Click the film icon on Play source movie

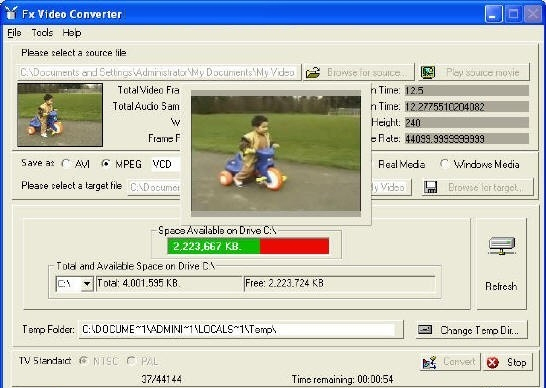(428, 72)
